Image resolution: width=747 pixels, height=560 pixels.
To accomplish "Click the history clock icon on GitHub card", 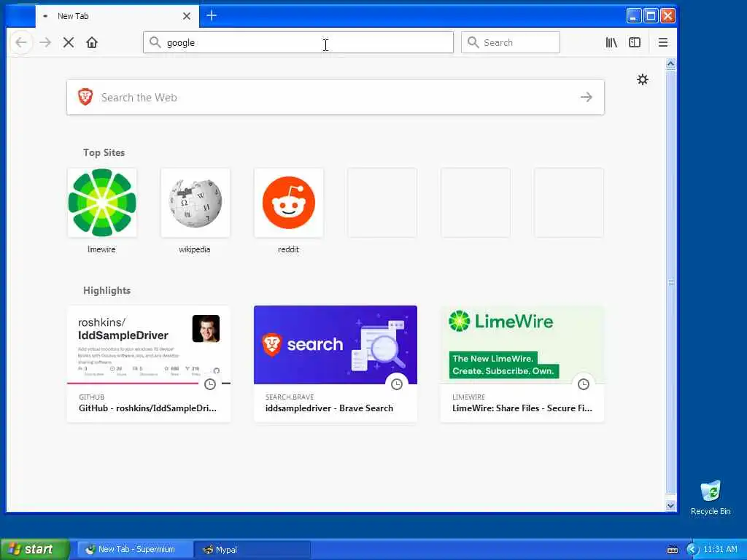I will 210,384.
